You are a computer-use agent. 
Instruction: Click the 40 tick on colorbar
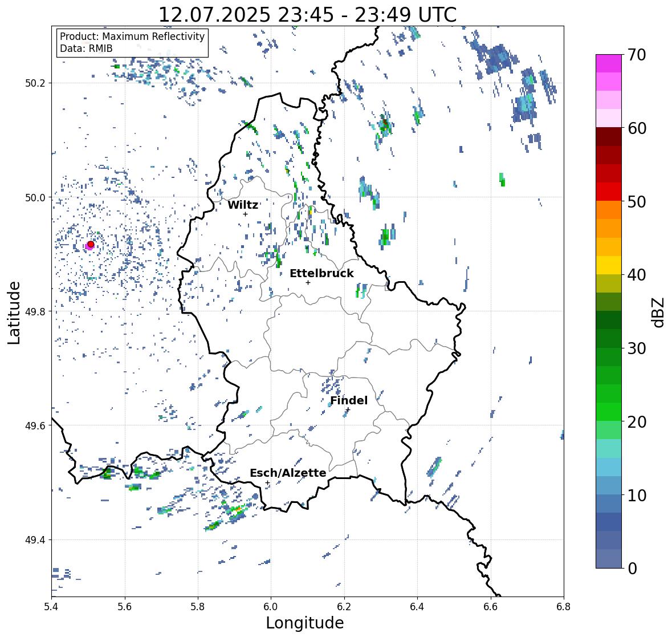[637, 275]
